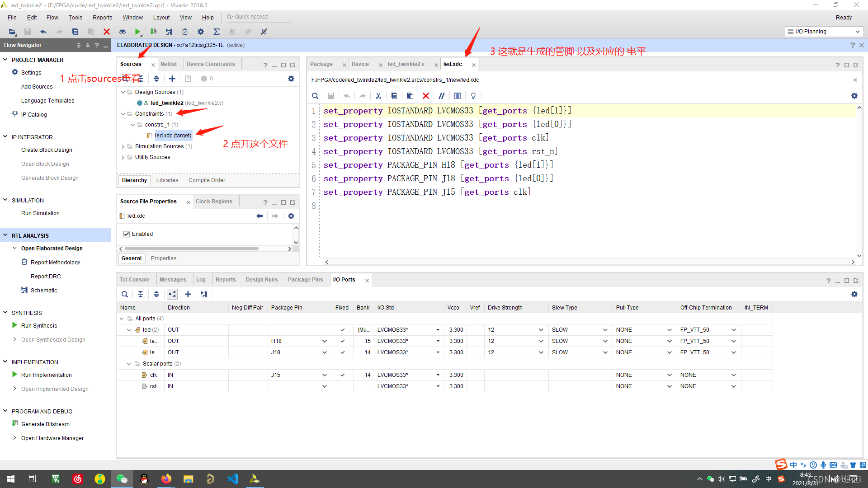Toggle Fixed checkmark for the clk port
This screenshot has width=868, height=488.
(343, 375)
